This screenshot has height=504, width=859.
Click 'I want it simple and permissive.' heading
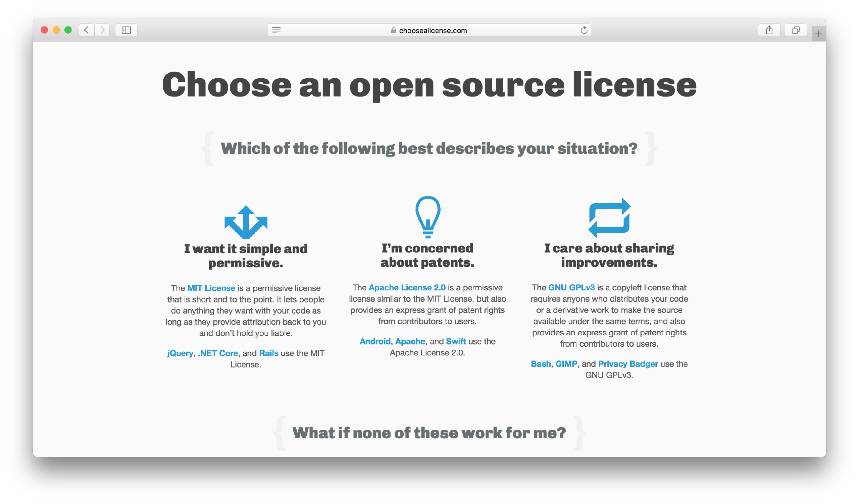246,256
